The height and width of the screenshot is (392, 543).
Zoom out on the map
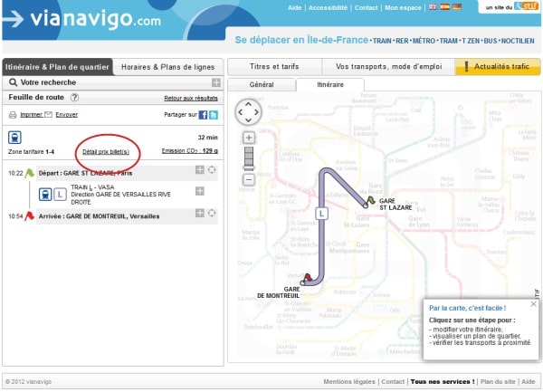tap(249, 180)
